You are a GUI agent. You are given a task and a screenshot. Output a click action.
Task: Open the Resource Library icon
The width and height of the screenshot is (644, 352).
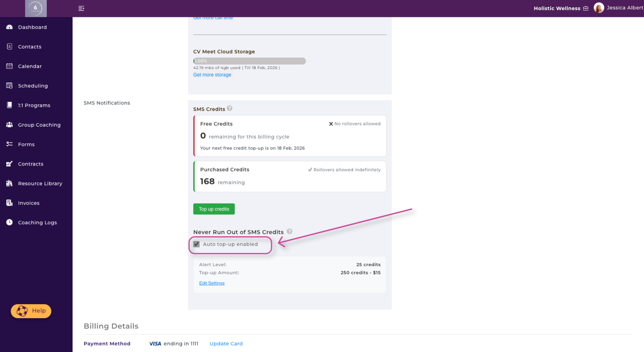coord(9,183)
